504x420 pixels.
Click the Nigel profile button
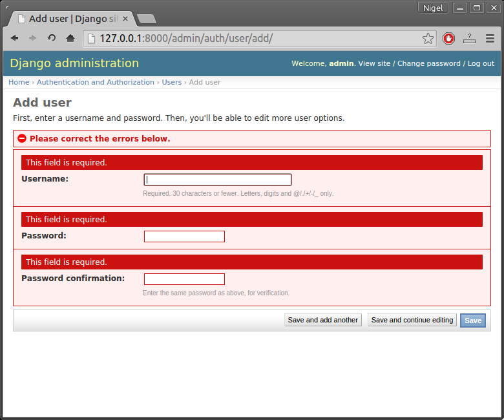tap(433, 8)
